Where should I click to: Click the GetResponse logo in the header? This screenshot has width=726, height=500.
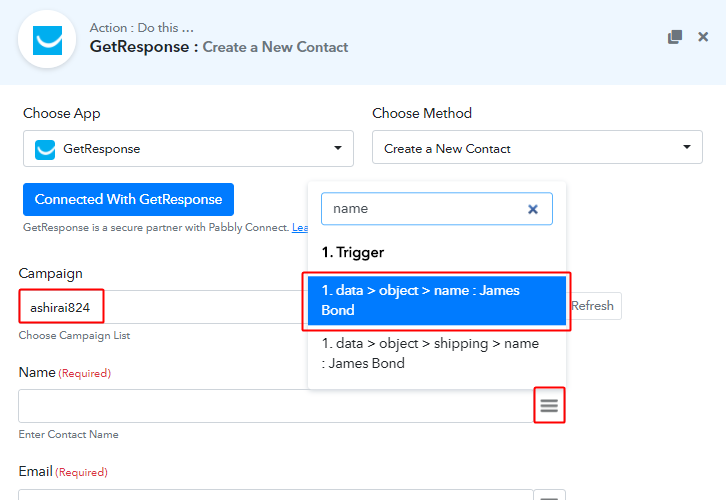tap(47, 40)
